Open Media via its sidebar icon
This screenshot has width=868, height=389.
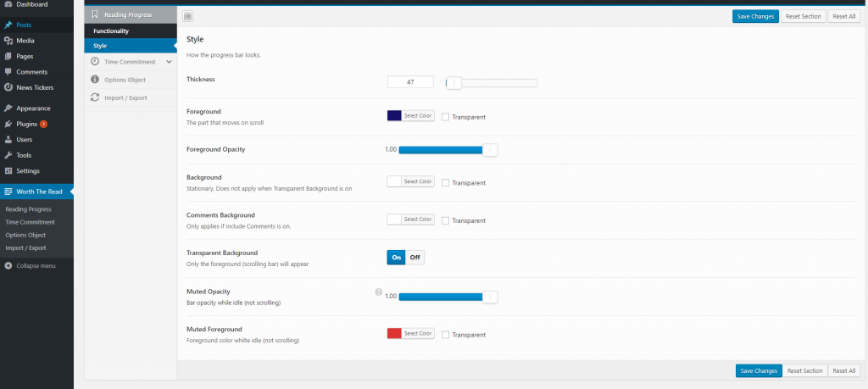8,40
